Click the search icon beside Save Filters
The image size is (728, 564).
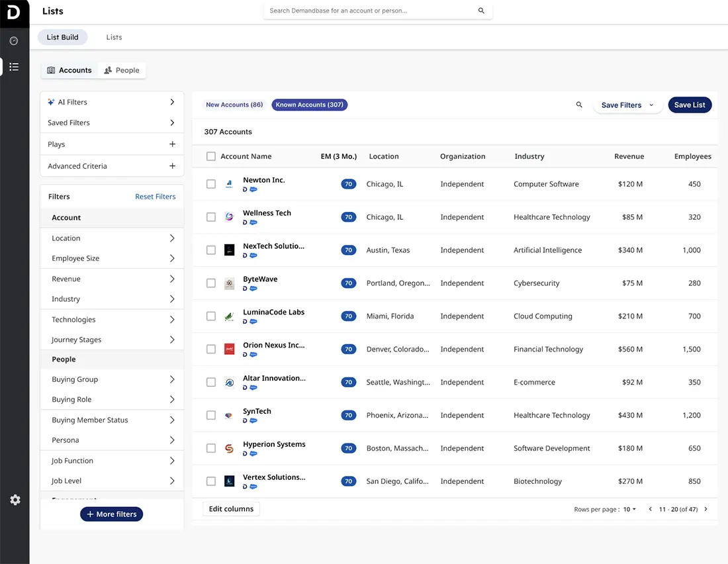point(579,105)
